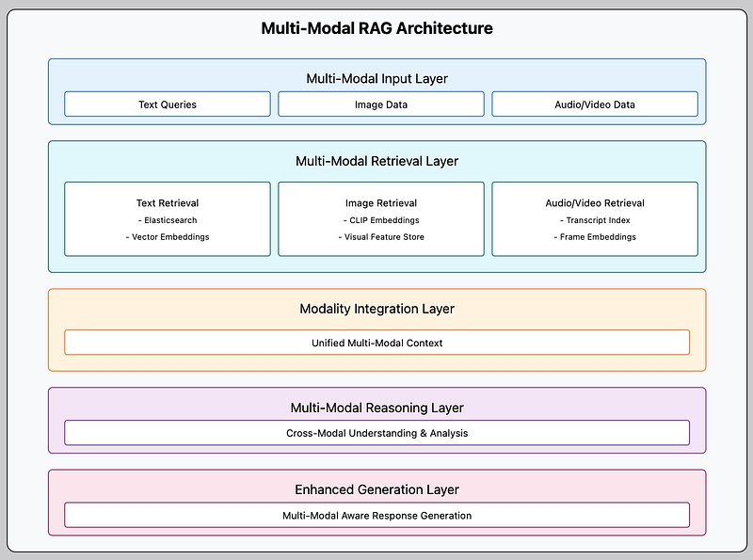Select the Multi-Modal Input Layer heading
This screenshot has height=560, width=753.
tap(376, 78)
